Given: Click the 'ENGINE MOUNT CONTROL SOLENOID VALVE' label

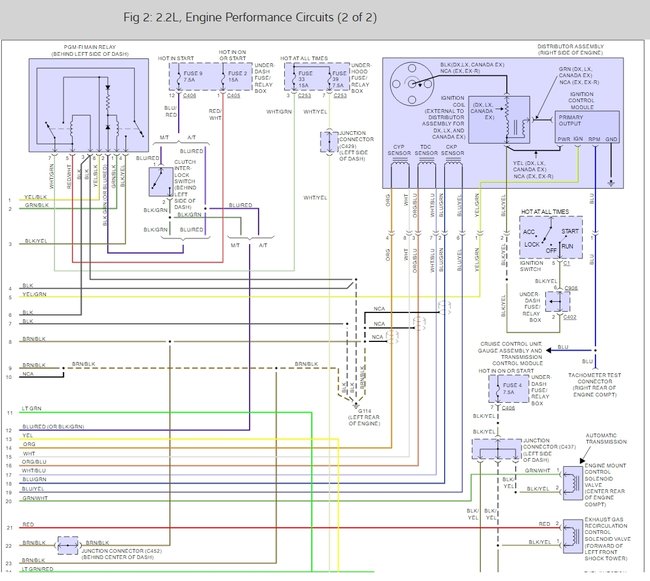Looking at the screenshot, I should [x=605, y=485].
